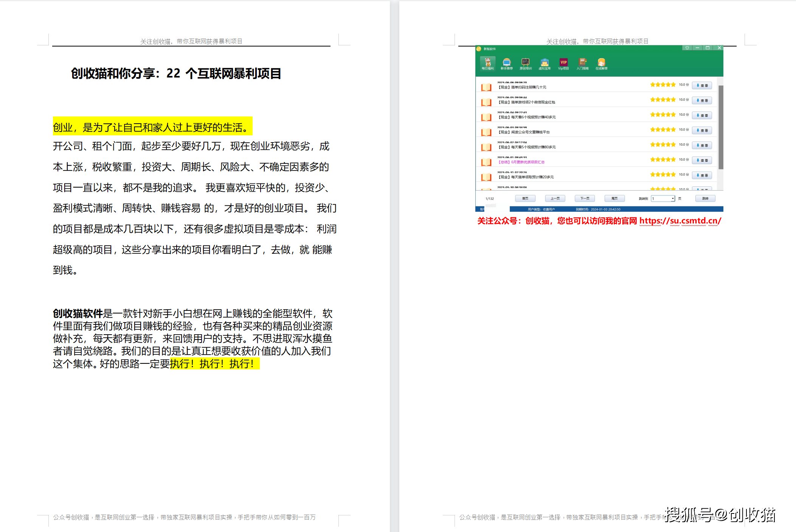This screenshot has height=532, width=796.
Task: Click 查看 for 6月更新优质项目汇总
Action: click(702, 160)
